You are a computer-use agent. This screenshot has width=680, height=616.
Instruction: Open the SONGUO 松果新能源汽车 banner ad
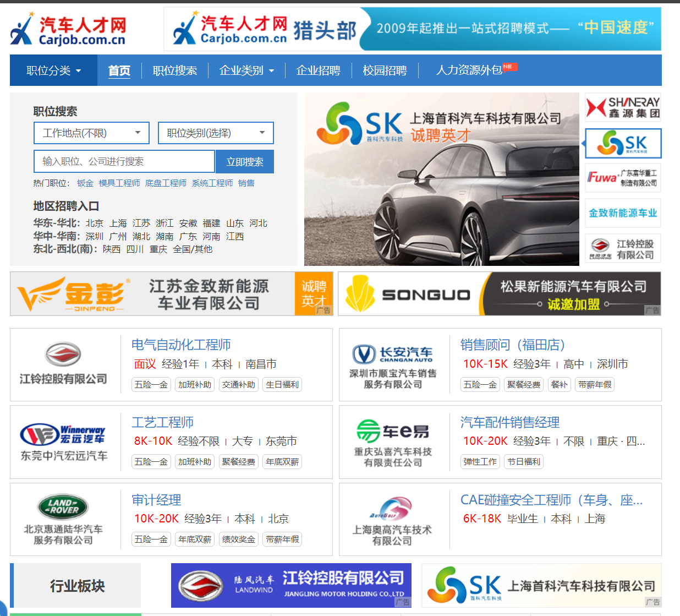[x=500, y=294]
